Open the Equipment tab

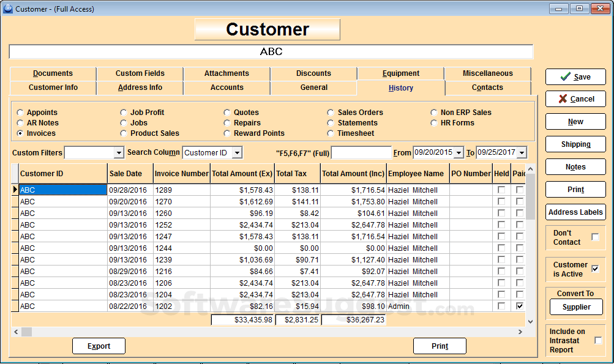point(400,73)
